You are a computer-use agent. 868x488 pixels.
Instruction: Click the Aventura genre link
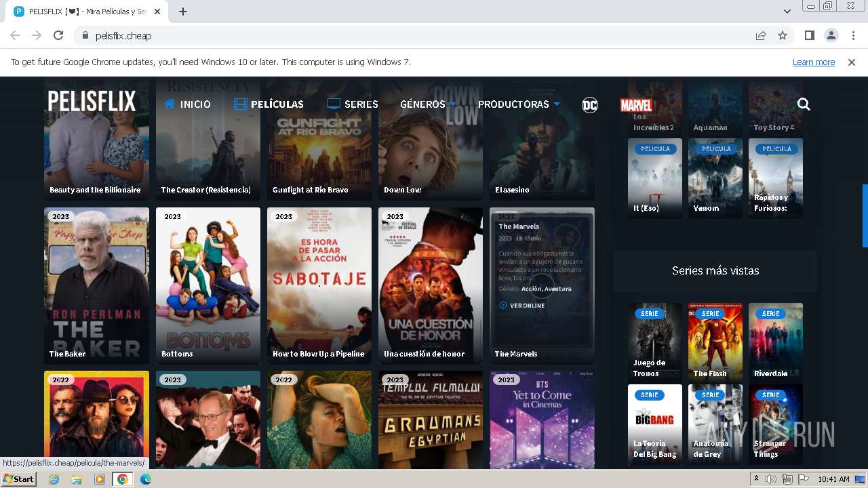[557, 289]
